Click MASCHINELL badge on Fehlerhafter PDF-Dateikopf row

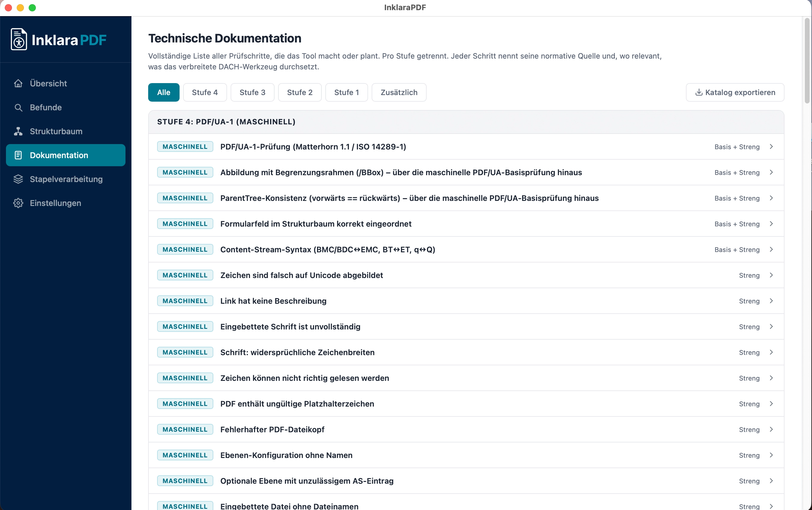click(x=185, y=429)
